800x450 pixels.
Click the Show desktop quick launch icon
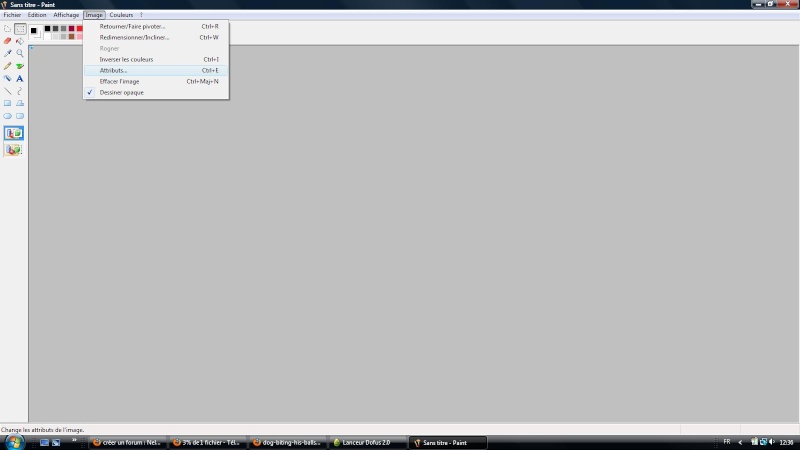pyautogui.click(x=44, y=443)
